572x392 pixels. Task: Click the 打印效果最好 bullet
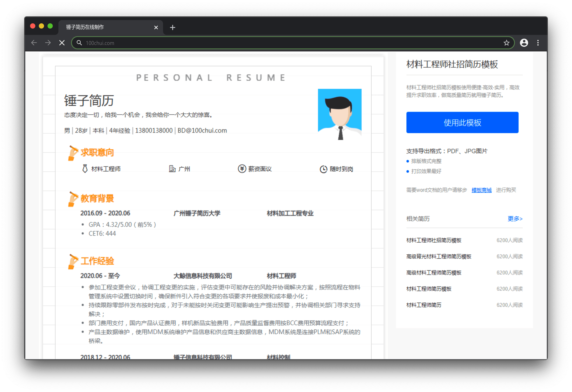tap(426, 171)
